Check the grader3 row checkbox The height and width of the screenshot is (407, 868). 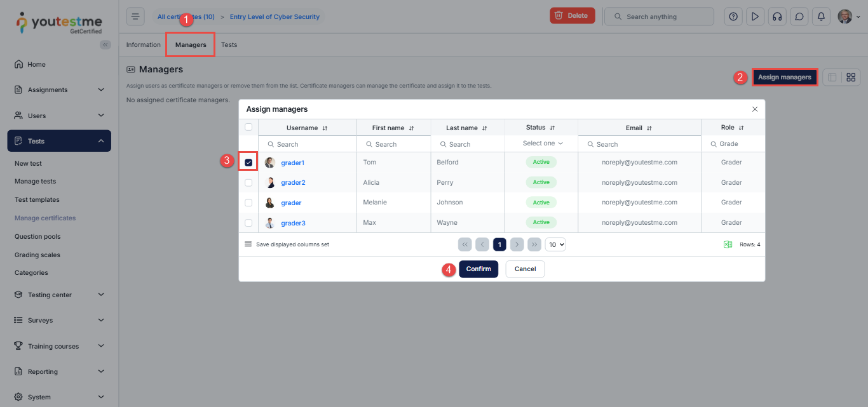click(x=248, y=223)
